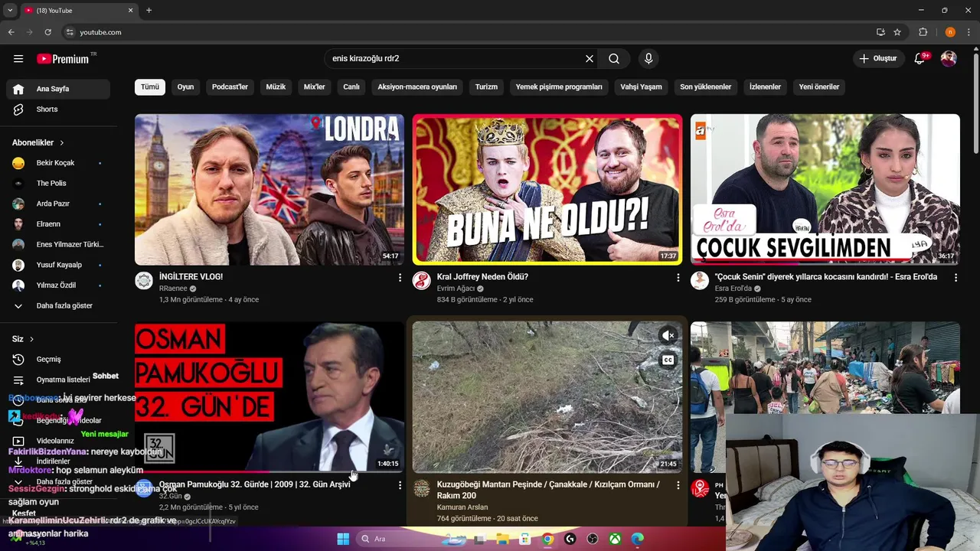980x551 pixels.
Task: Expand the Siz section chevron
Action: (31, 339)
